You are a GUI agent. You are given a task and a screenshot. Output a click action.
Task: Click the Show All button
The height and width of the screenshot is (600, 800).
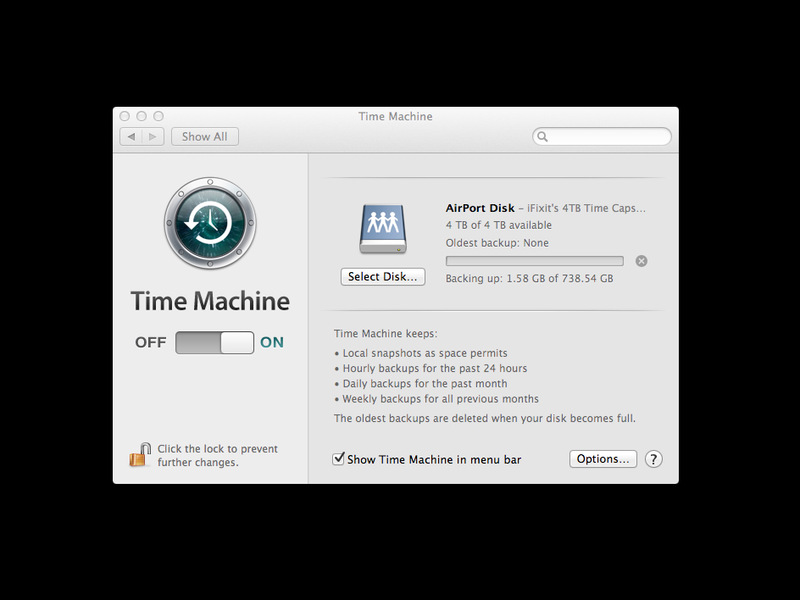205,137
